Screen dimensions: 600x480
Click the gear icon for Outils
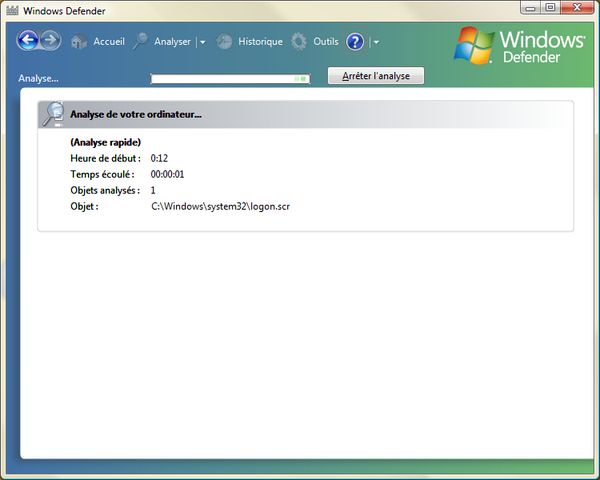point(299,42)
